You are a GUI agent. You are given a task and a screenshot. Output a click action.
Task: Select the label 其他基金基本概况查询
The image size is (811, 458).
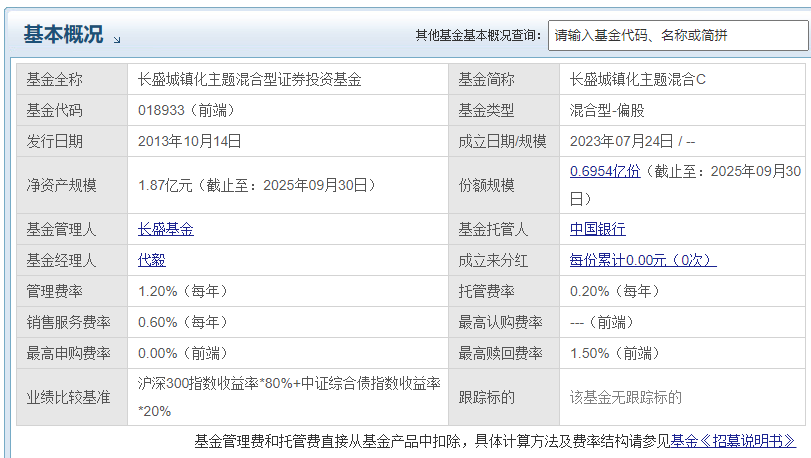pyautogui.click(x=478, y=35)
